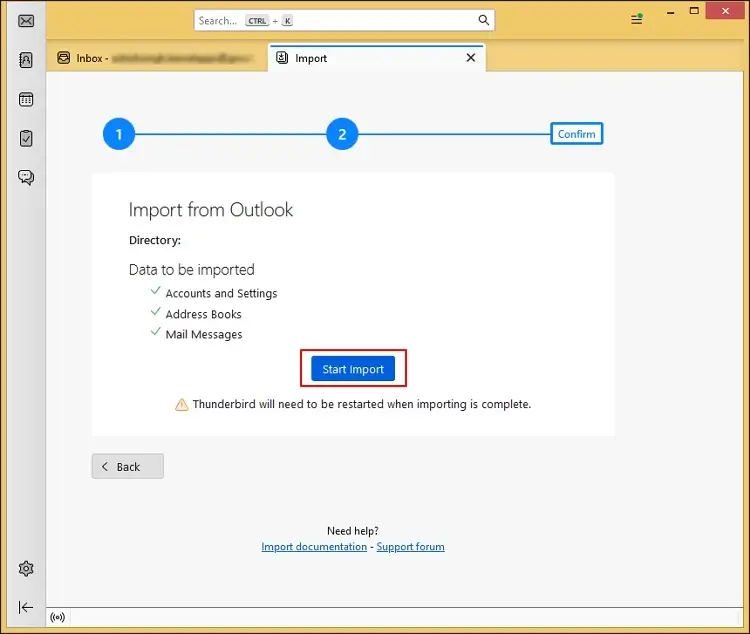Collapse the spaces toolbar arrow
This screenshot has width=750, height=634.
click(26, 607)
